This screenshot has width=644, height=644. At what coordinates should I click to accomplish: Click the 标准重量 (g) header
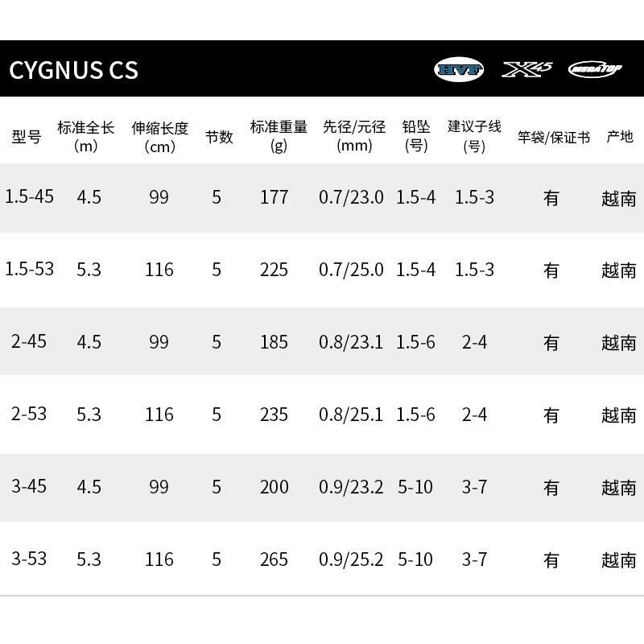[x=279, y=136]
